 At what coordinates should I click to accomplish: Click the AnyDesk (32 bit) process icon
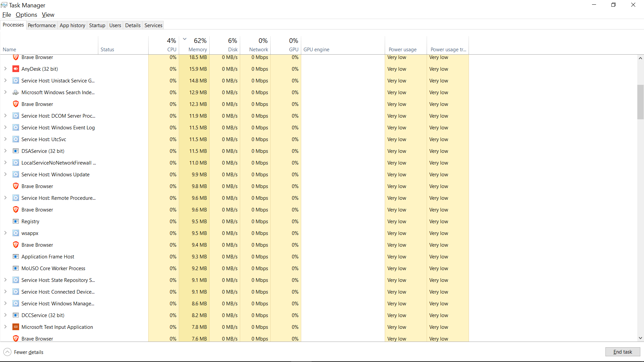15,69
